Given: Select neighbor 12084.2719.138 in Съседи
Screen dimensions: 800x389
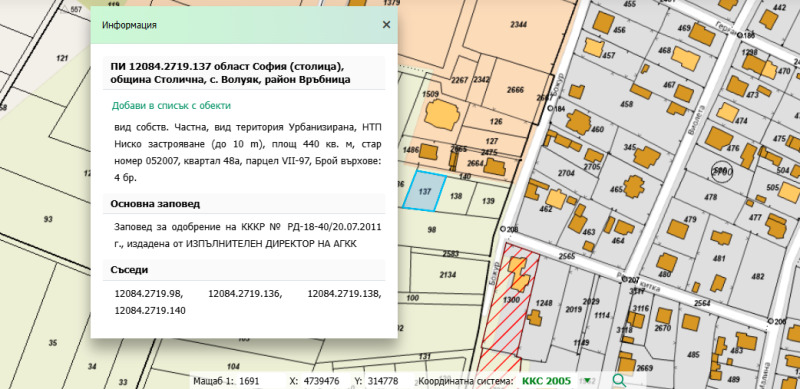Looking at the screenshot, I should coord(344,294).
